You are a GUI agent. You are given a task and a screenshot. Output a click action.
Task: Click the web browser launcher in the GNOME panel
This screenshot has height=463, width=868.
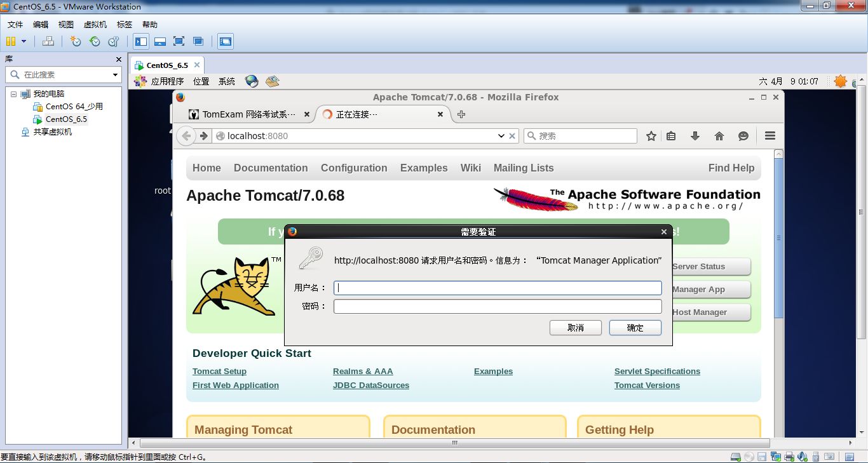pyautogui.click(x=252, y=81)
